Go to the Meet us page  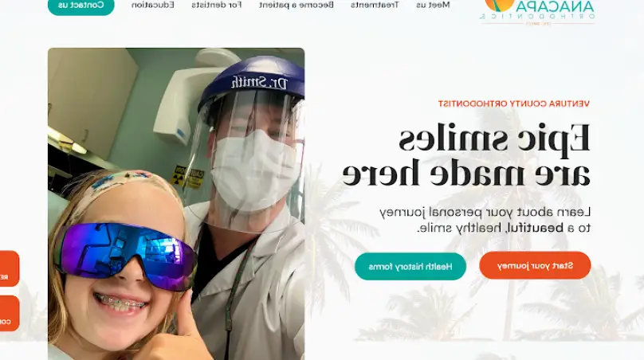[433, 5]
